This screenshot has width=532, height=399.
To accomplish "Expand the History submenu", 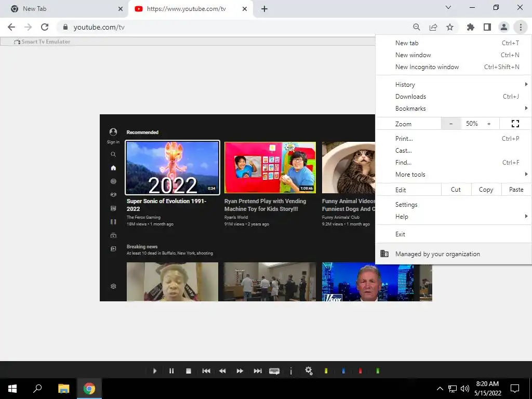I will pyautogui.click(x=453, y=85).
